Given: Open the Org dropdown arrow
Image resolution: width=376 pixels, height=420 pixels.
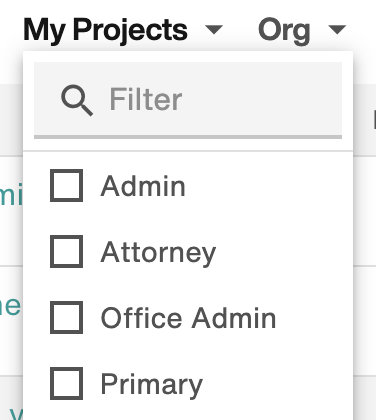Looking at the screenshot, I should coord(337,30).
